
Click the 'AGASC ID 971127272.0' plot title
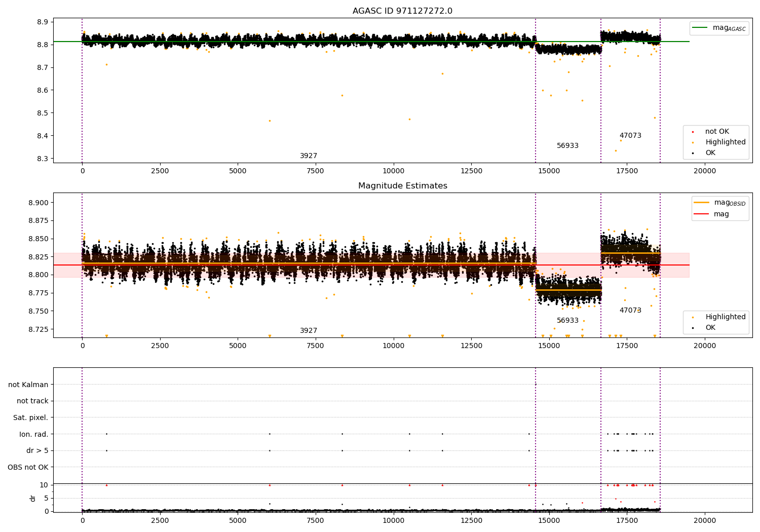tap(402, 11)
